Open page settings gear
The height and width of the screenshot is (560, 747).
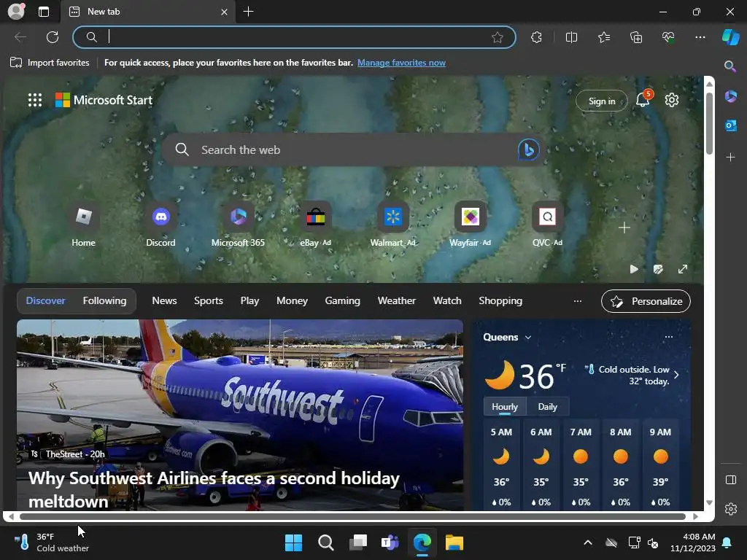[x=672, y=100]
